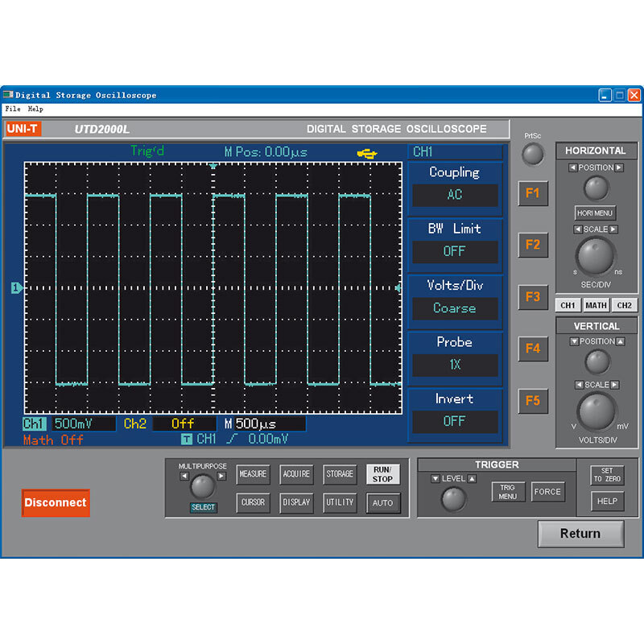Toggle Invert OFF setting
The height and width of the screenshot is (644, 644).
pos(455,421)
